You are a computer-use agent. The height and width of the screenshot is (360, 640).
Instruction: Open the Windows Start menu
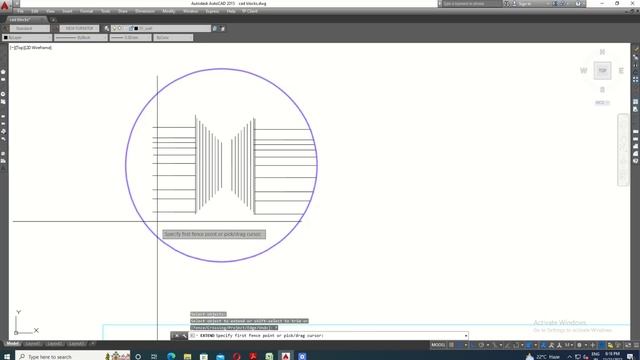tap(7, 356)
